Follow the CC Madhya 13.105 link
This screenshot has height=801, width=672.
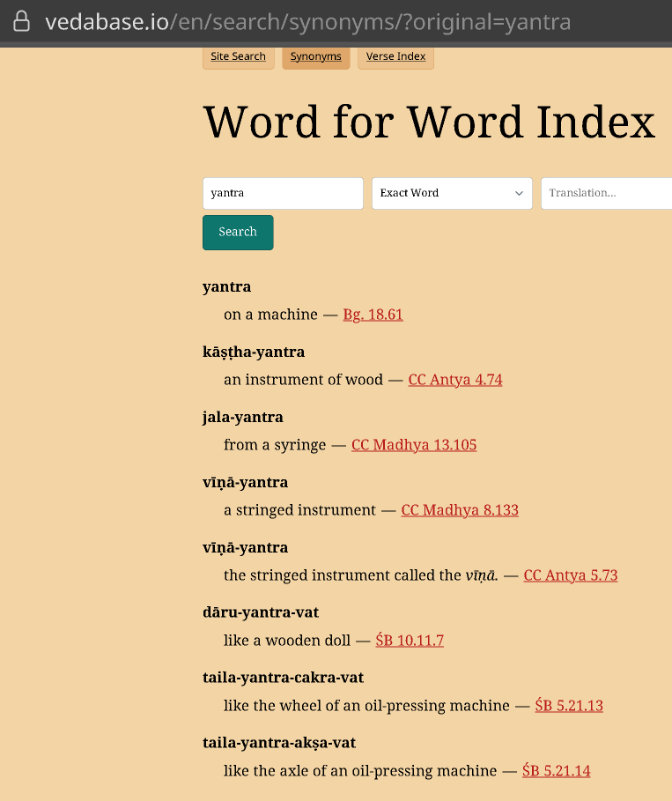coord(414,445)
